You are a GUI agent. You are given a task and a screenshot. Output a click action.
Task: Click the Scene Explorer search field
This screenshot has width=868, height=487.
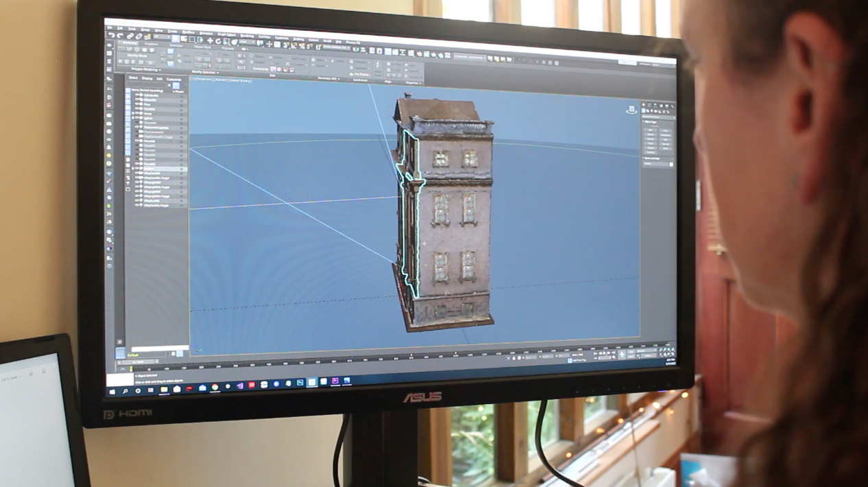click(145, 85)
